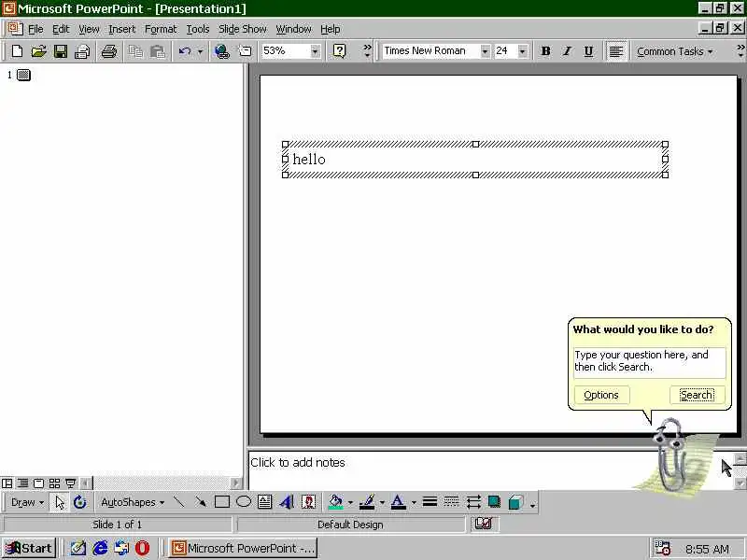747x560 pixels.
Task: Open the Line Style options
Action: click(430, 502)
